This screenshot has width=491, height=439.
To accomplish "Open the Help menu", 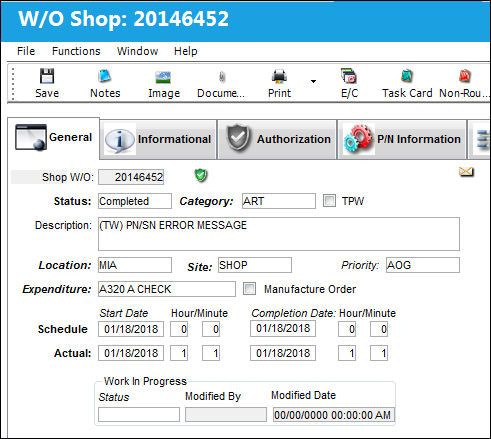I will (186, 51).
